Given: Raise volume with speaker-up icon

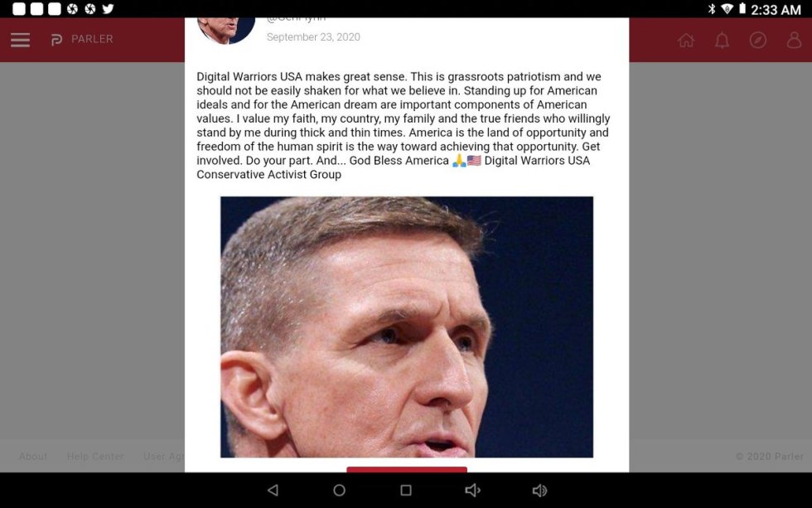Looking at the screenshot, I should click(539, 490).
